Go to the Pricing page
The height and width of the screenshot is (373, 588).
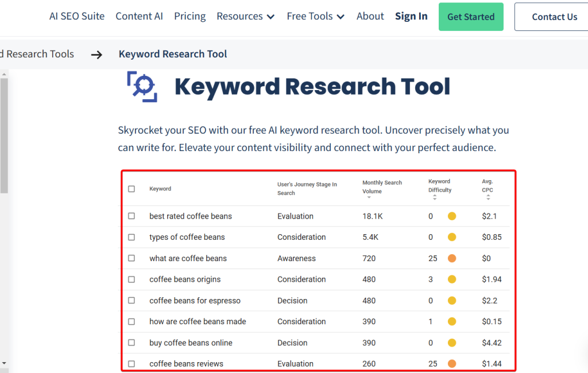pos(189,17)
